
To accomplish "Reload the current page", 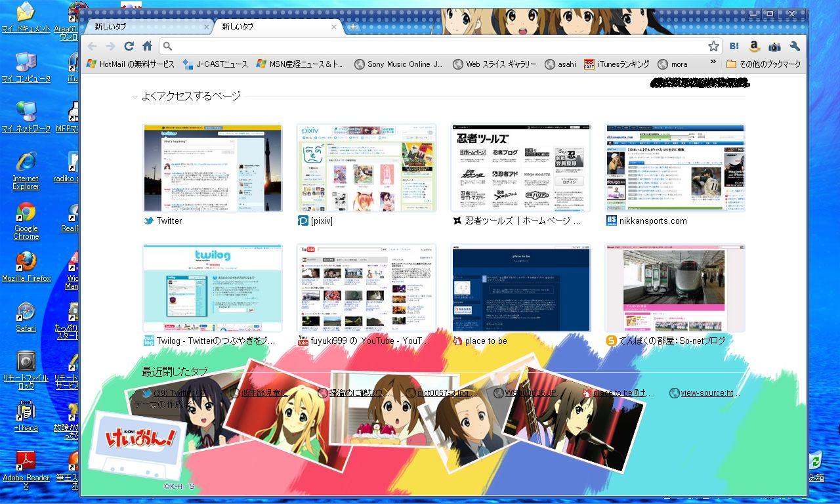I will (129, 46).
